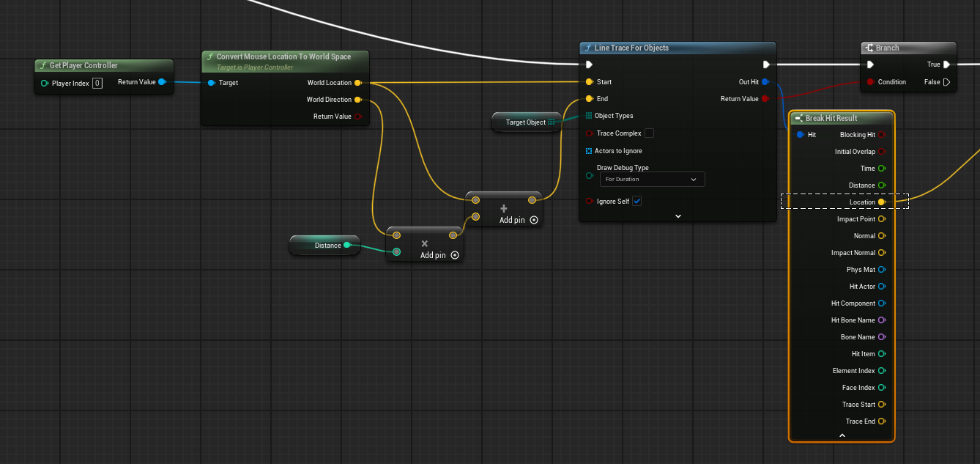The image size is (980, 464).
Task: Set the Player Index value field
Action: click(x=97, y=84)
